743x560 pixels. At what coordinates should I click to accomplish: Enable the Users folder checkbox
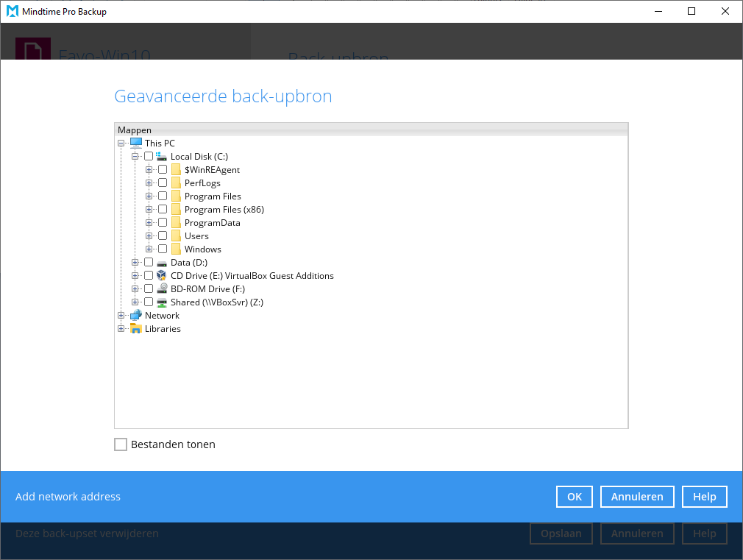tap(163, 235)
